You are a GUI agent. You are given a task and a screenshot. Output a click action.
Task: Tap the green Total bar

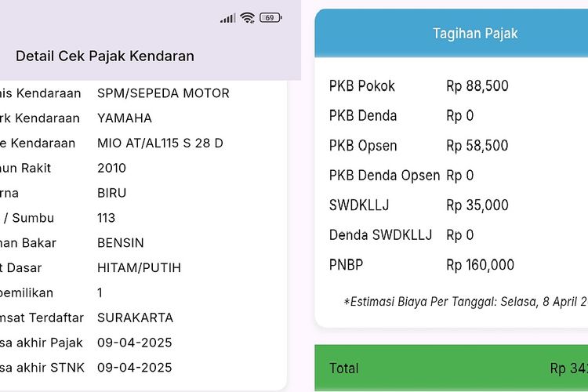coord(452,368)
